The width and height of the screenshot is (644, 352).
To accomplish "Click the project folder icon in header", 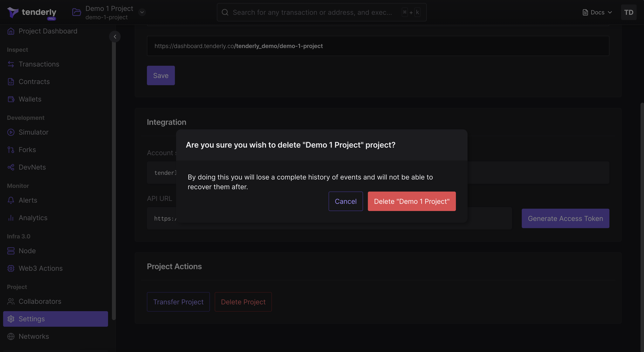I will pos(77,12).
